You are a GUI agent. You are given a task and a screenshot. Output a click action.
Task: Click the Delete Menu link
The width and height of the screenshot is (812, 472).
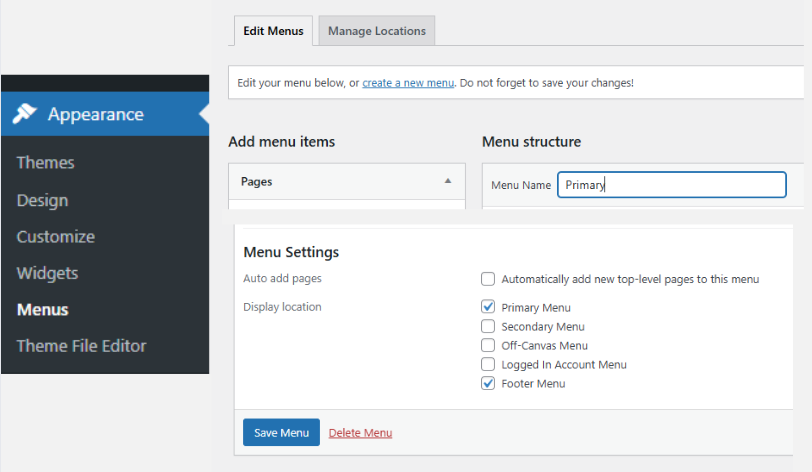click(x=360, y=433)
